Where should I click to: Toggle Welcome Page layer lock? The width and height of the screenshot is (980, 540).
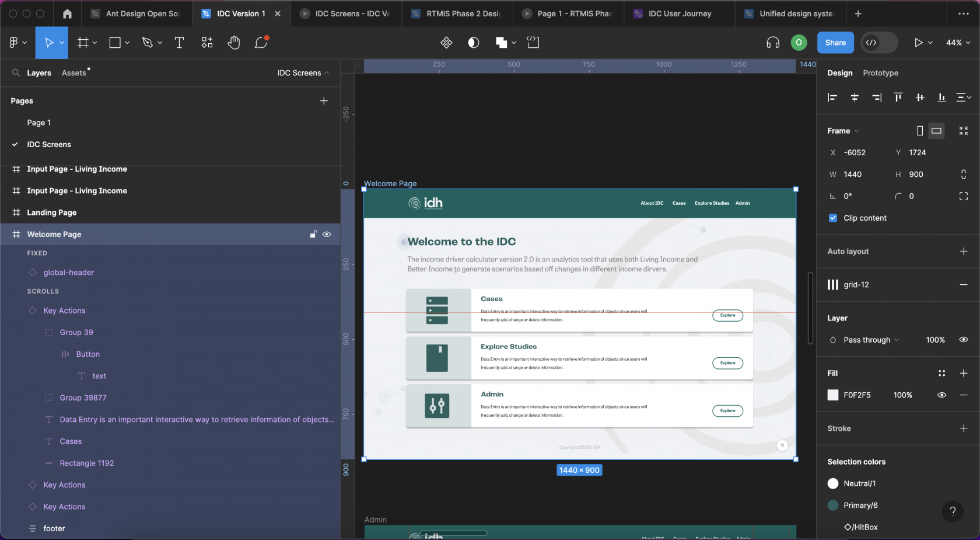313,234
